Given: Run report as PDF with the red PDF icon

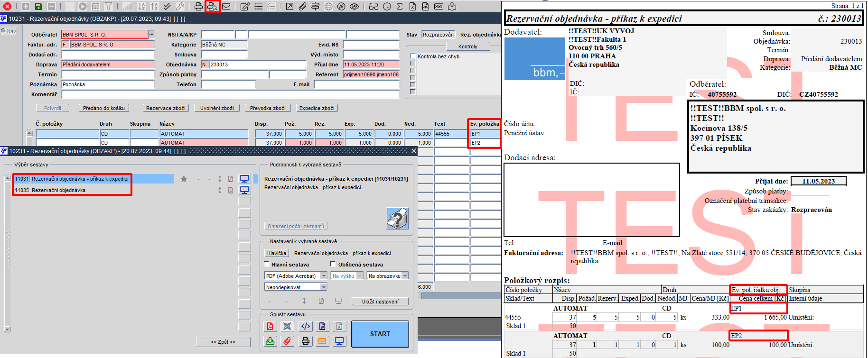Looking at the screenshot, I should [270, 326].
